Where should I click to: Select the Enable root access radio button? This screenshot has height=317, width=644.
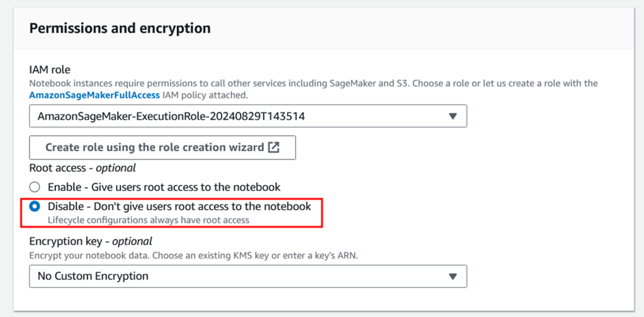[x=35, y=187]
